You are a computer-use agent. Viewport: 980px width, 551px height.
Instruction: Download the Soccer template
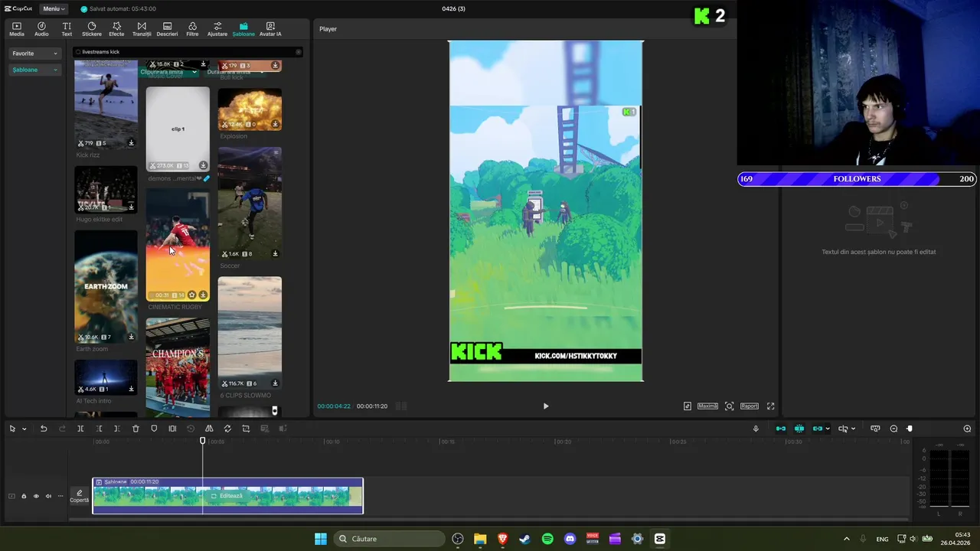tap(275, 254)
